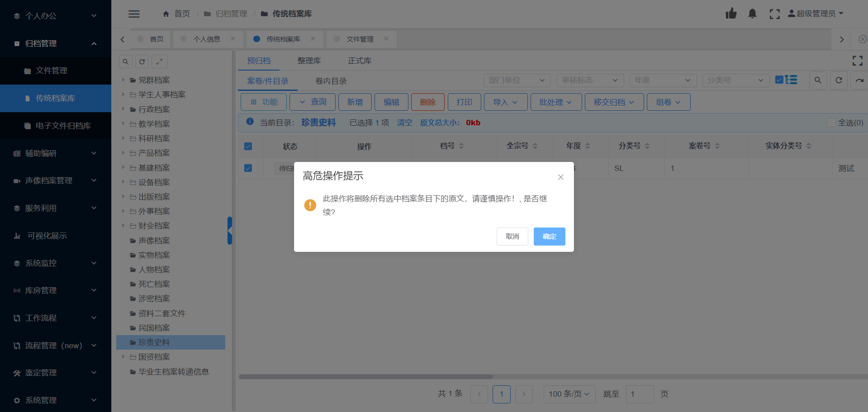868x412 pixels.
Task: Open the 部门单位 dropdown
Action: tap(517, 80)
